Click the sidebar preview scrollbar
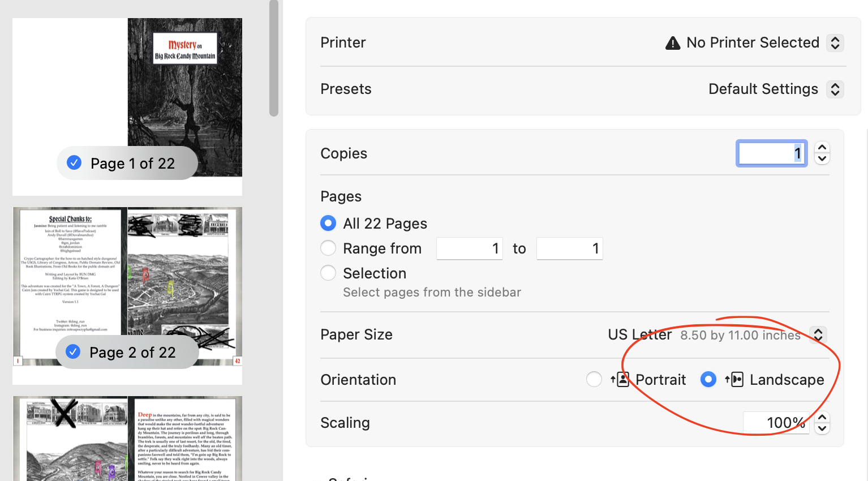 [274, 57]
